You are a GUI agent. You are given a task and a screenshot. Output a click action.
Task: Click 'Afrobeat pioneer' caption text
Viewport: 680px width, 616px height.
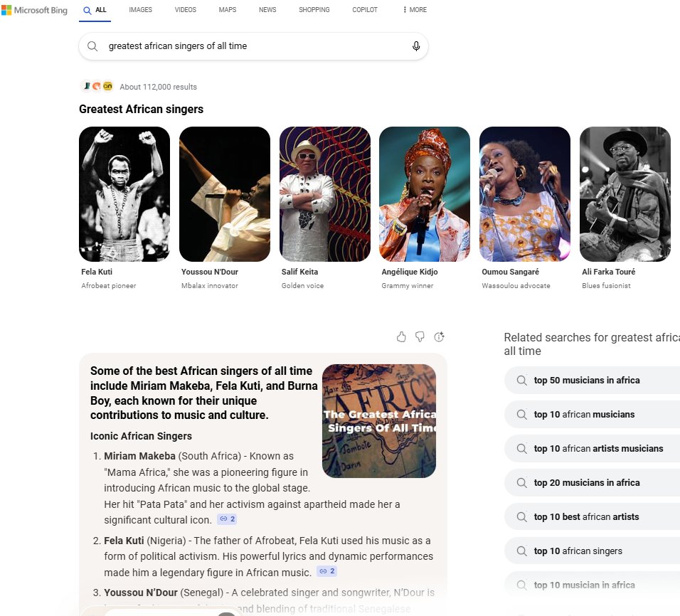(x=108, y=285)
